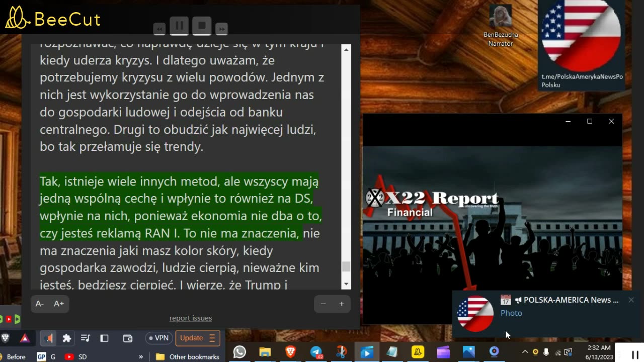Open the Snipping Tool taskbar icon
Screen dimensions: 644x362
(342, 352)
